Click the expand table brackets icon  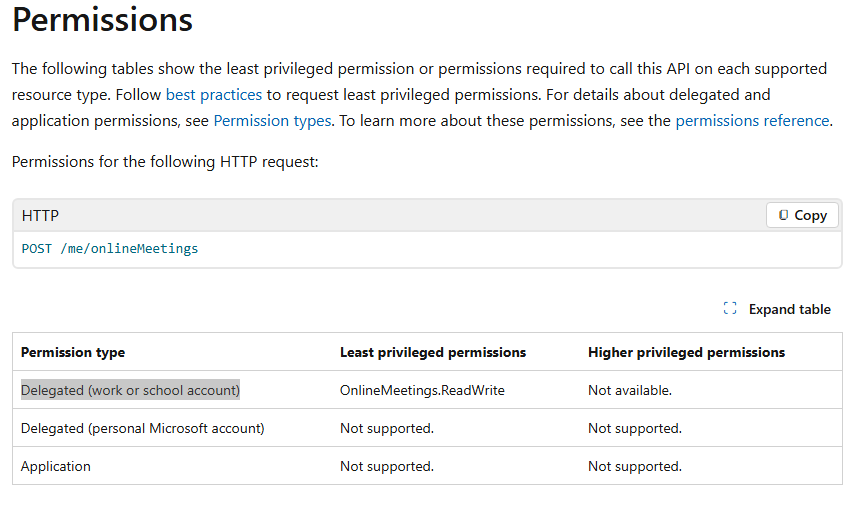[x=730, y=309]
